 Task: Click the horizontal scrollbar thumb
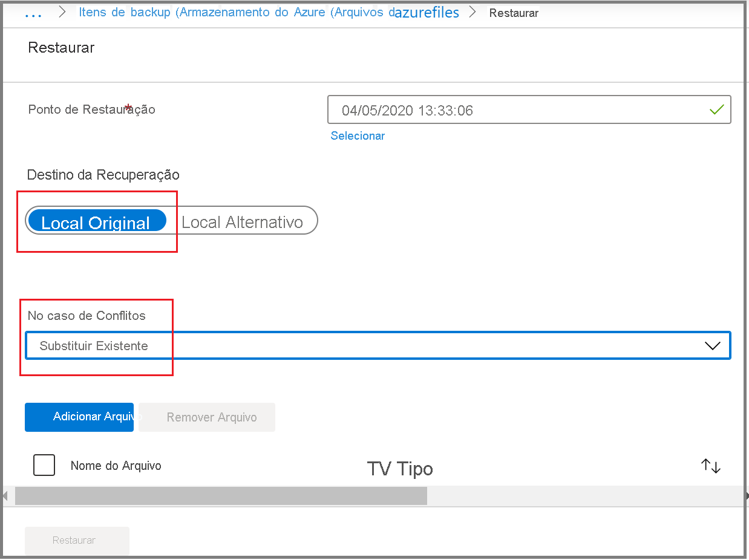point(221,497)
